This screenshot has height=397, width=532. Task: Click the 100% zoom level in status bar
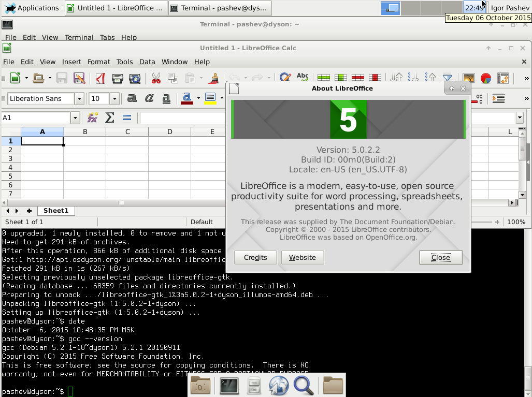pyautogui.click(x=516, y=222)
